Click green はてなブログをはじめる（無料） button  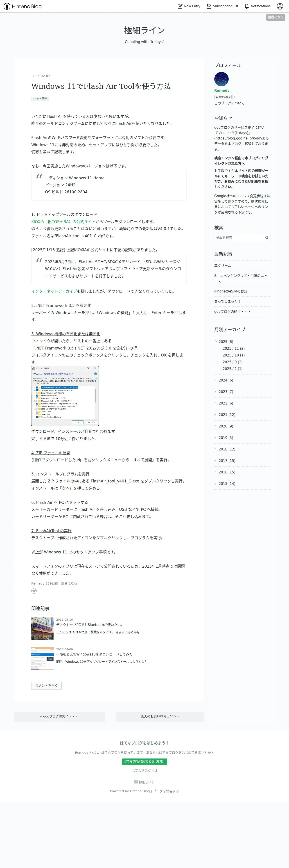(144, 761)
